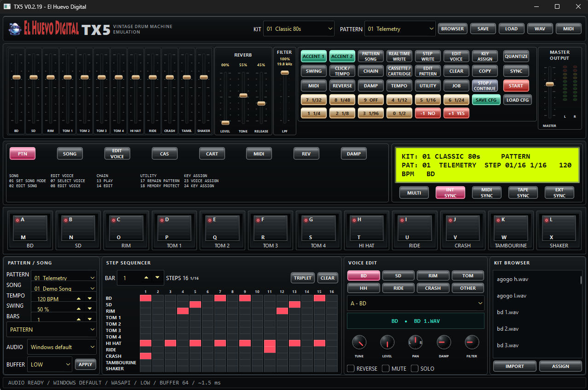Enable the MUTE checkbox

tap(386, 368)
